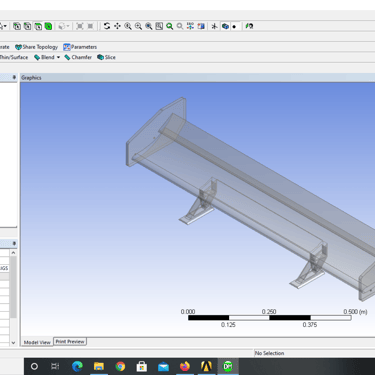Switch to the Print Preview tab
375x375 pixels.
point(70,341)
